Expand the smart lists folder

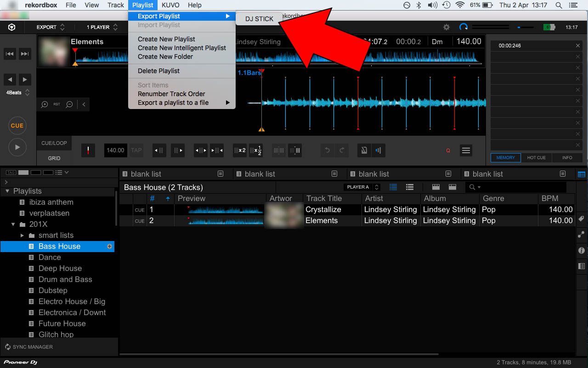point(22,236)
